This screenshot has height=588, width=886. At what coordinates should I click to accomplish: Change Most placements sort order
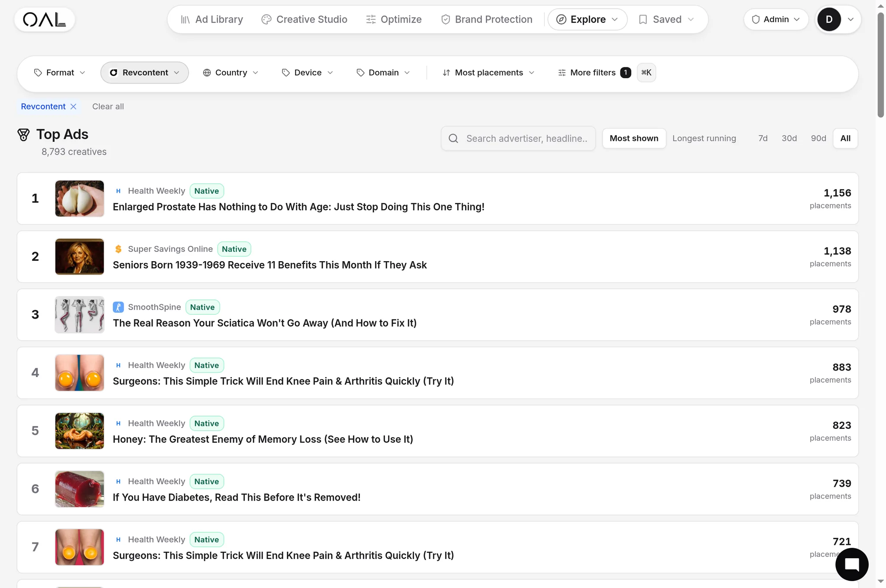pyautogui.click(x=488, y=73)
